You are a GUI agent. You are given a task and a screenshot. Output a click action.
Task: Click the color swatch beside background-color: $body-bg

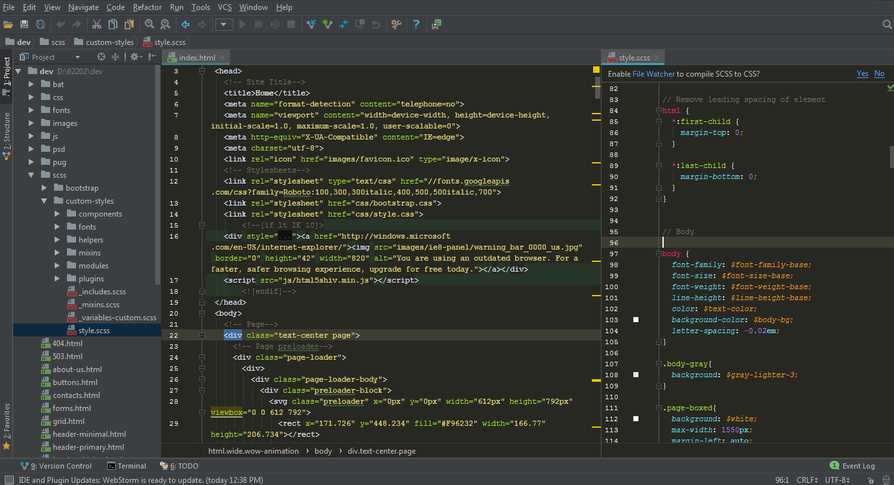pos(635,319)
